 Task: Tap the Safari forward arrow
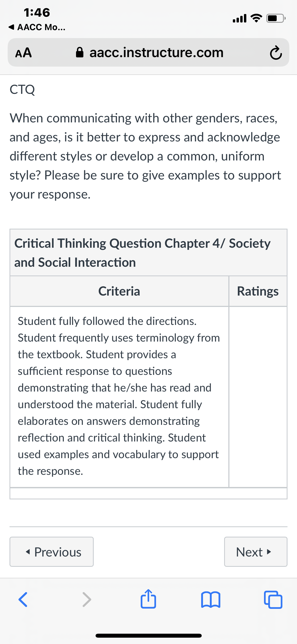point(87,599)
